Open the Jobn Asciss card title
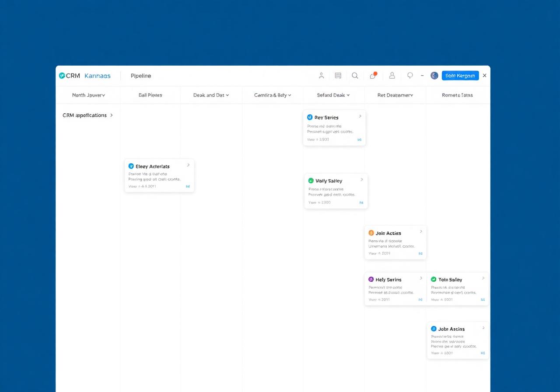 click(451, 329)
